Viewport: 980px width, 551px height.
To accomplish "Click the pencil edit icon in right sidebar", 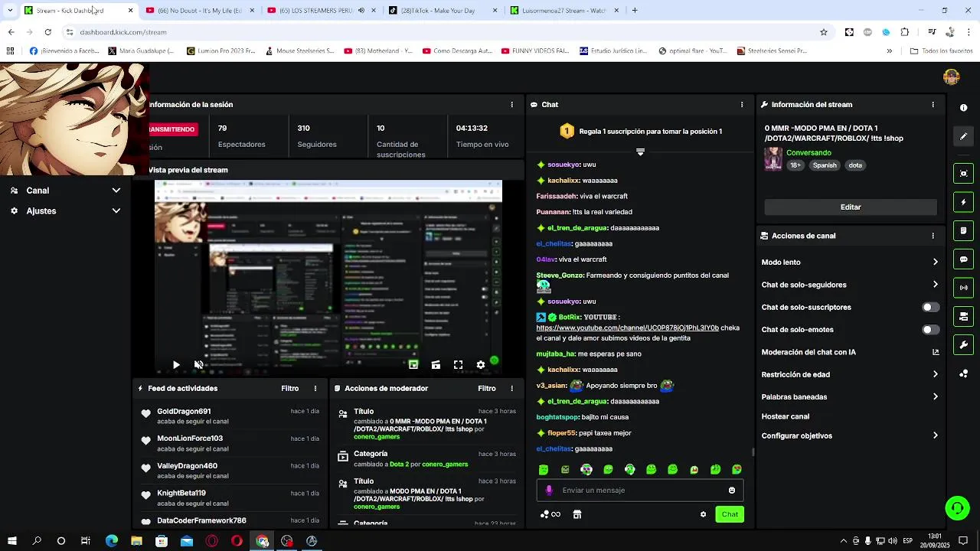I will point(964,136).
